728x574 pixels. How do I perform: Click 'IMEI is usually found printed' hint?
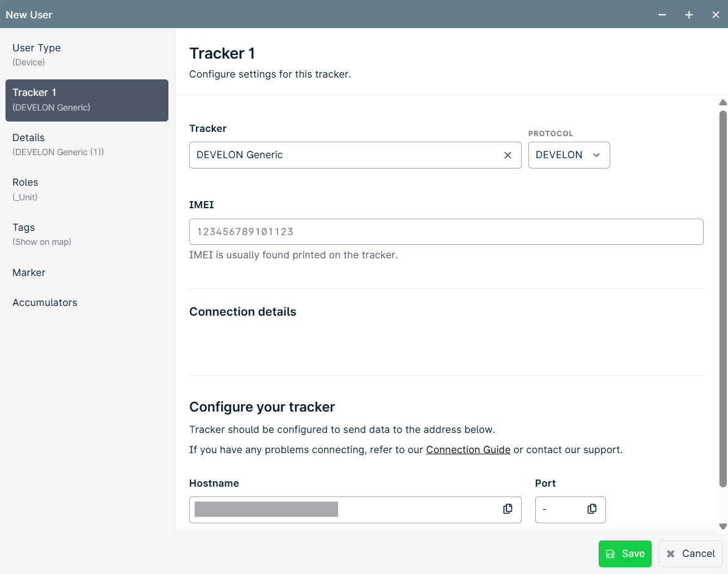pos(294,255)
